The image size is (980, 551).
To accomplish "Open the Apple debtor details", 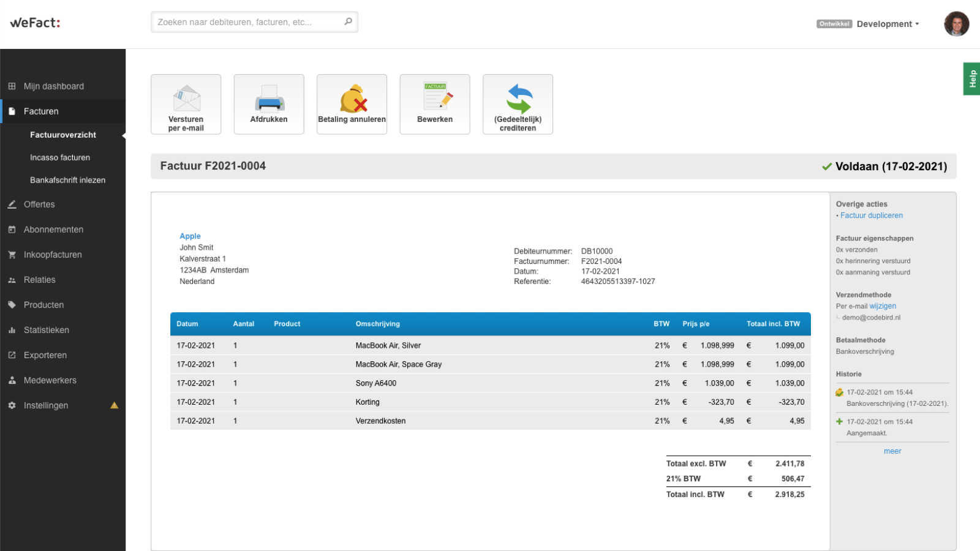I will pyautogui.click(x=190, y=236).
